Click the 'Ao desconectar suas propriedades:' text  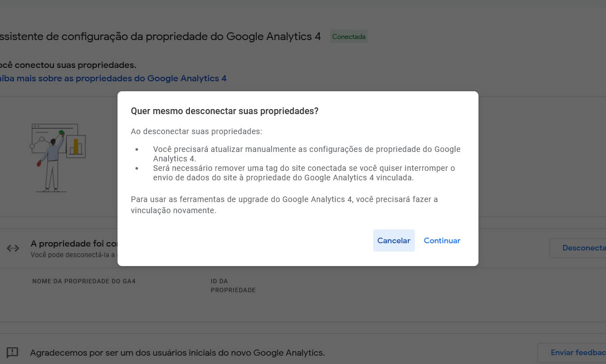(x=196, y=131)
